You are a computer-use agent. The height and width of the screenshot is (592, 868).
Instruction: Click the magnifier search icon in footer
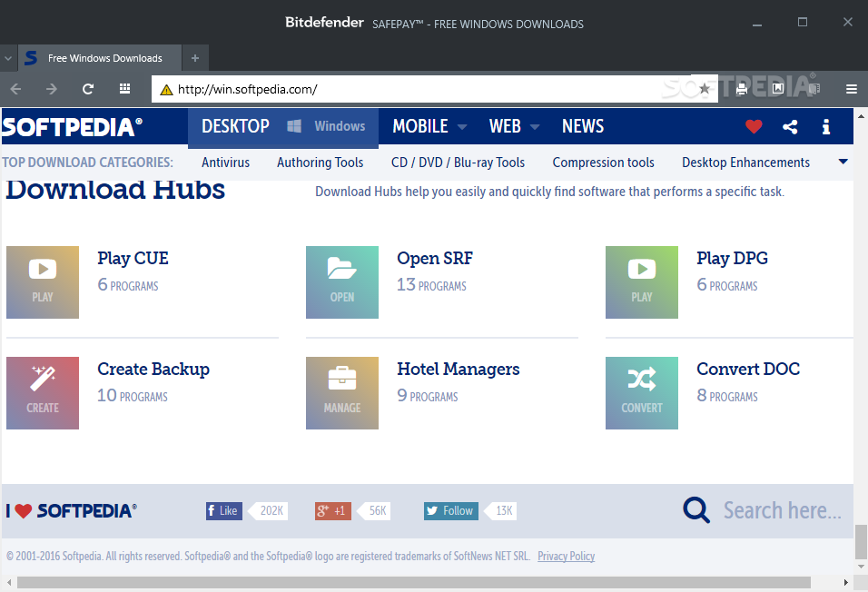pyautogui.click(x=695, y=510)
